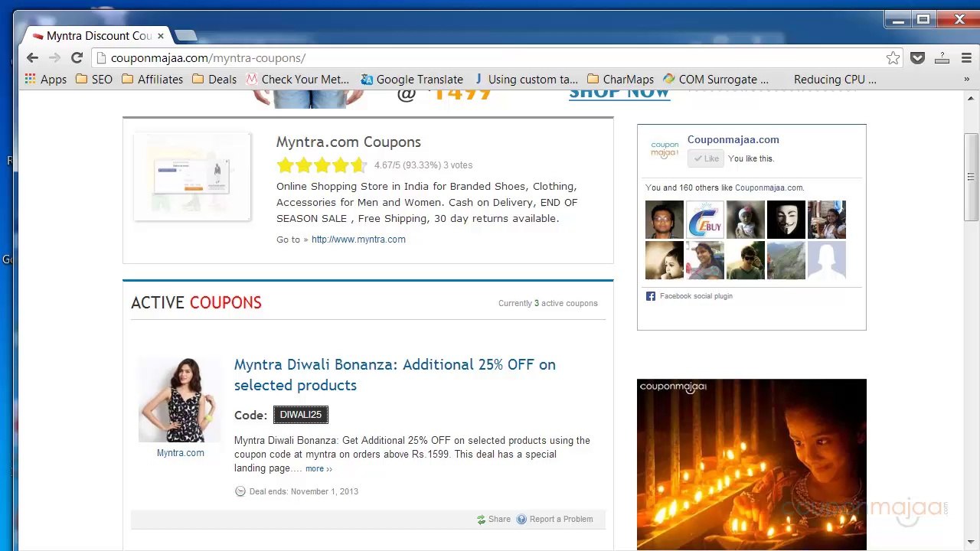Click the Myntra.com link under the model image

tap(181, 453)
